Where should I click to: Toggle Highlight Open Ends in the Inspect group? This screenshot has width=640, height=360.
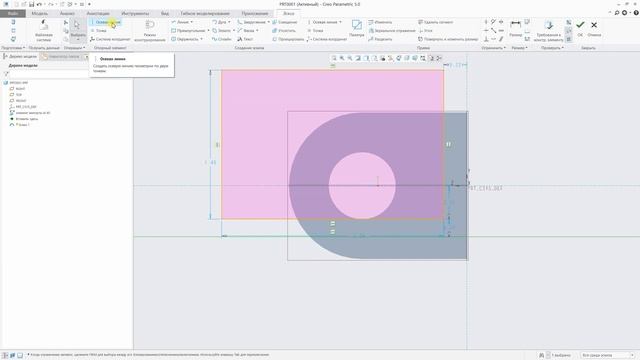click(569, 31)
